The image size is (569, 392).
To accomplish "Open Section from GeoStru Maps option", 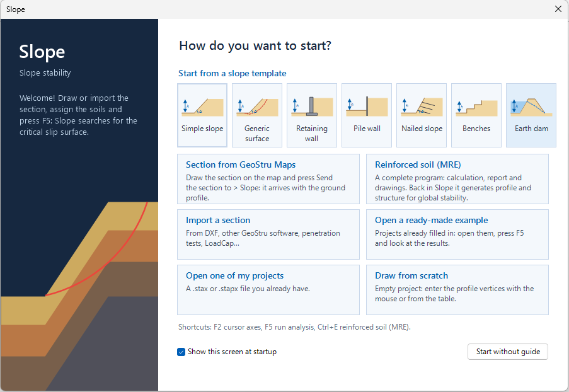I will click(x=268, y=179).
